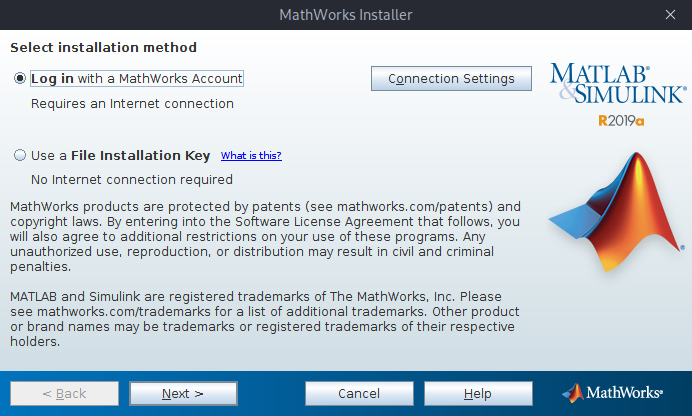
Task: Click the MathWorks Installer title bar
Action: pyautogui.click(x=346, y=15)
